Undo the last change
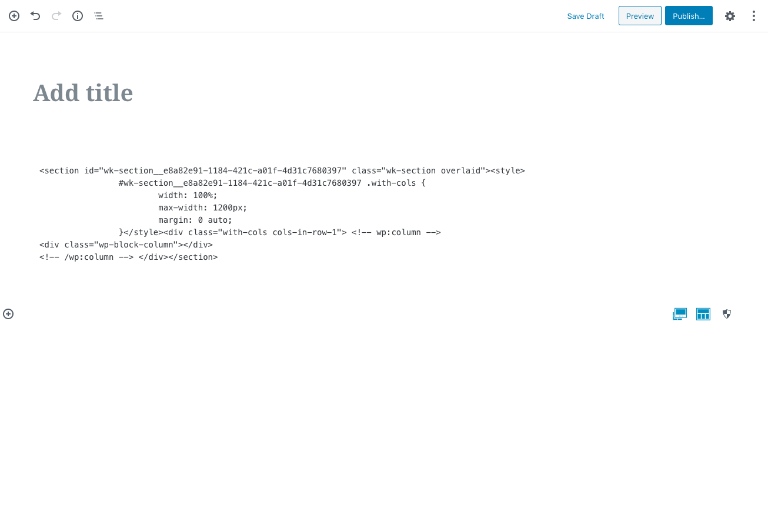 pos(35,16)
